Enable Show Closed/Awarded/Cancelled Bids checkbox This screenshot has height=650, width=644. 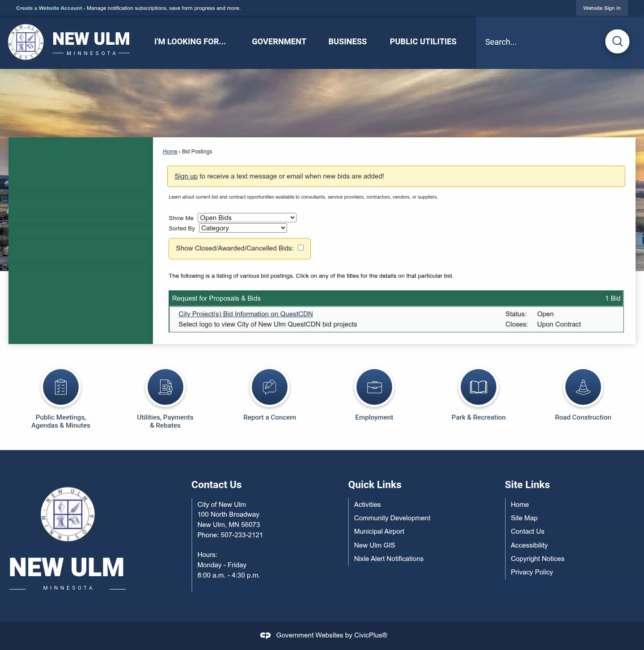[x=301, y=248]
